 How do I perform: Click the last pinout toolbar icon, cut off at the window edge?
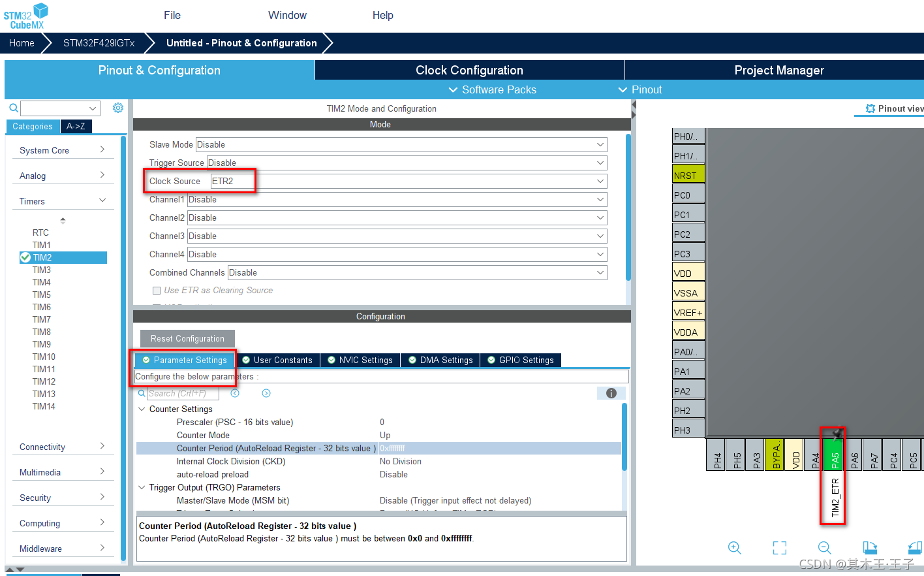pos(916,548)
